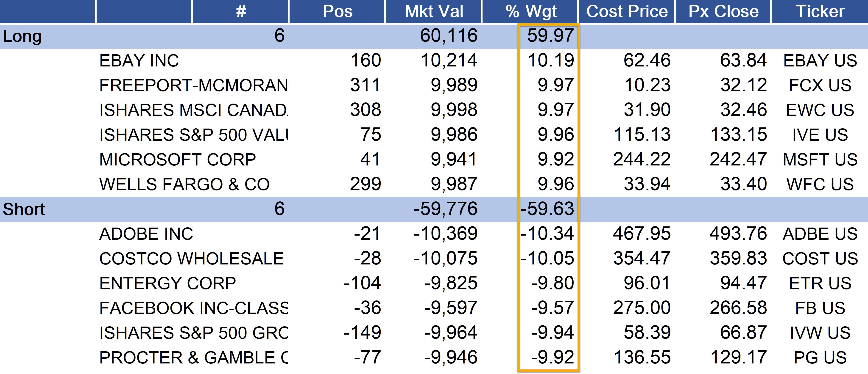Viewport: 868px width, 374px height.
Task: Select the COSTCO WHOLESALE position
Action: coord(191,258)
